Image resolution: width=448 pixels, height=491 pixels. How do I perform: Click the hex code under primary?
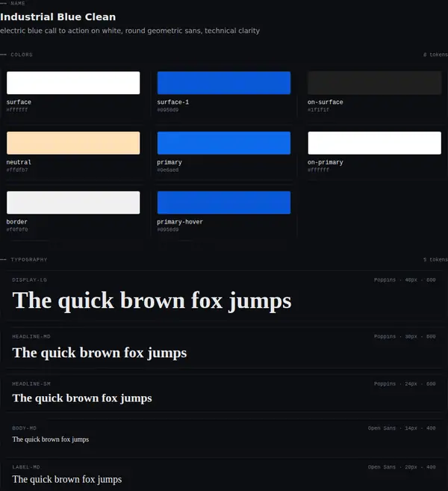168,170
